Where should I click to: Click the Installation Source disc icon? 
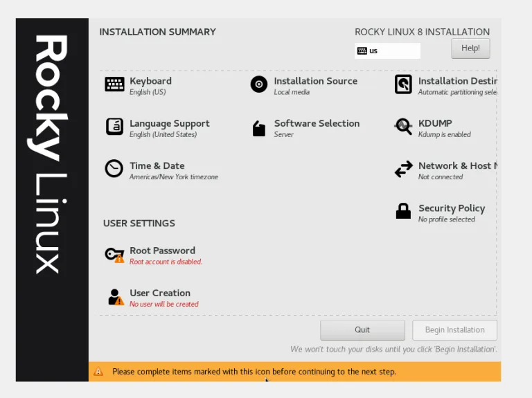point(259,84)
